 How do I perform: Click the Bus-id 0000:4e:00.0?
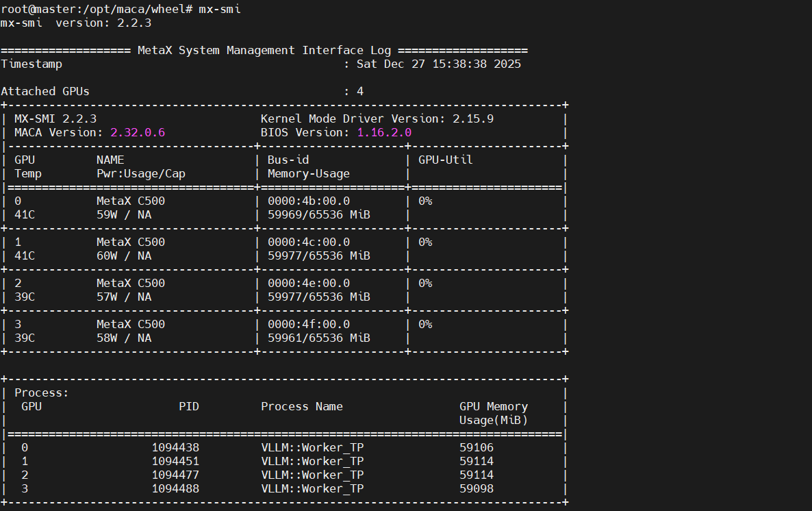309,283
